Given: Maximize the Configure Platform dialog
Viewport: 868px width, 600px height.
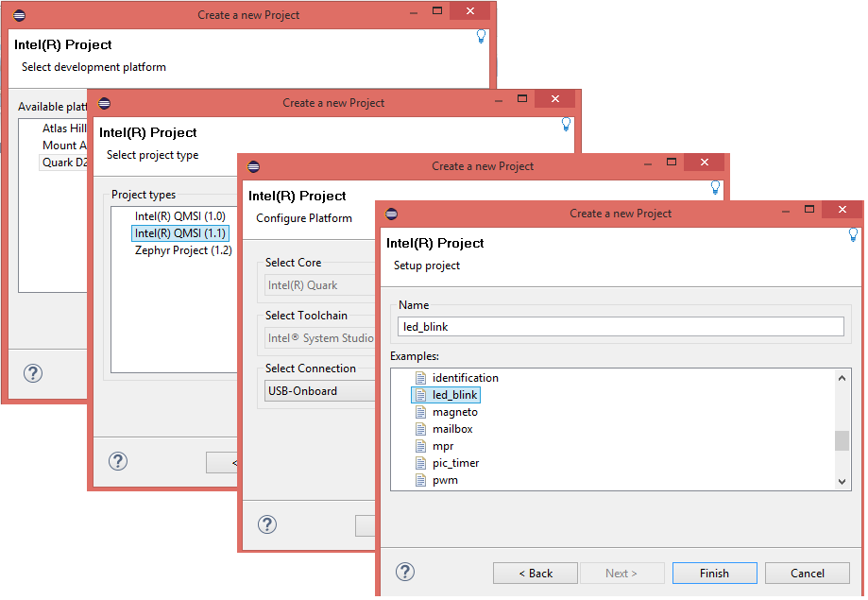Looking at the screenshot, I should pyautogui.click(x=672, y=162).
